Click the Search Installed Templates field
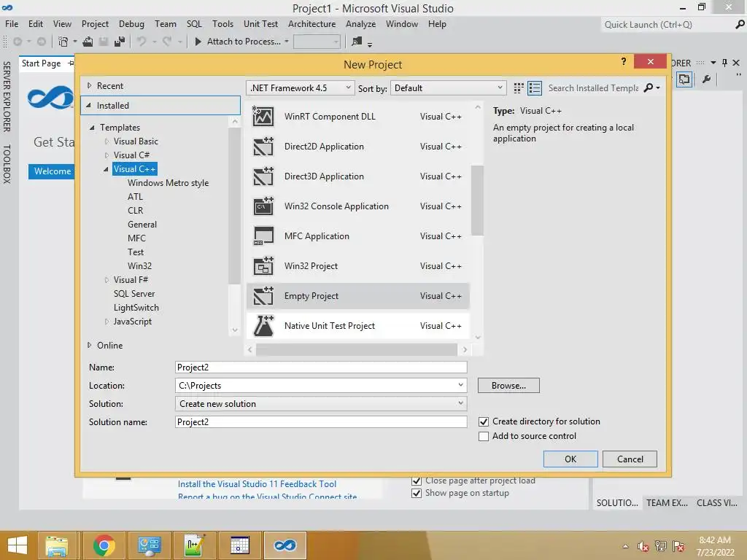The height and width of the screenshot is (560, 747). click(x=593, y=88)
